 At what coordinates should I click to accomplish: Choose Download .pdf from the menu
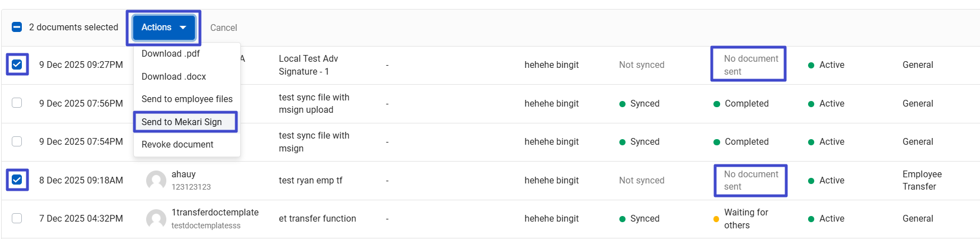pos(171,54)
